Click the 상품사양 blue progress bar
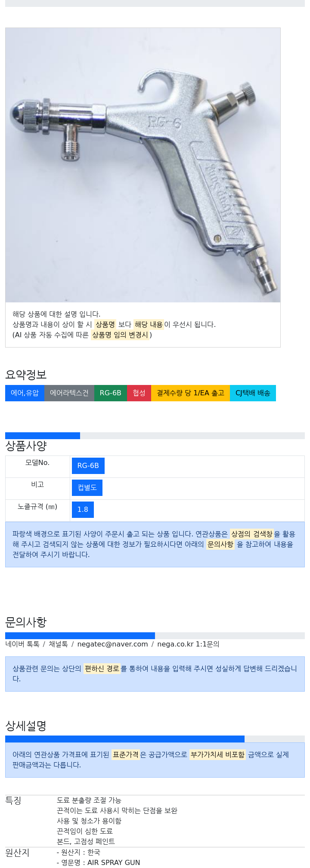This screenshot has width=310, height=868. click(43, 436)
